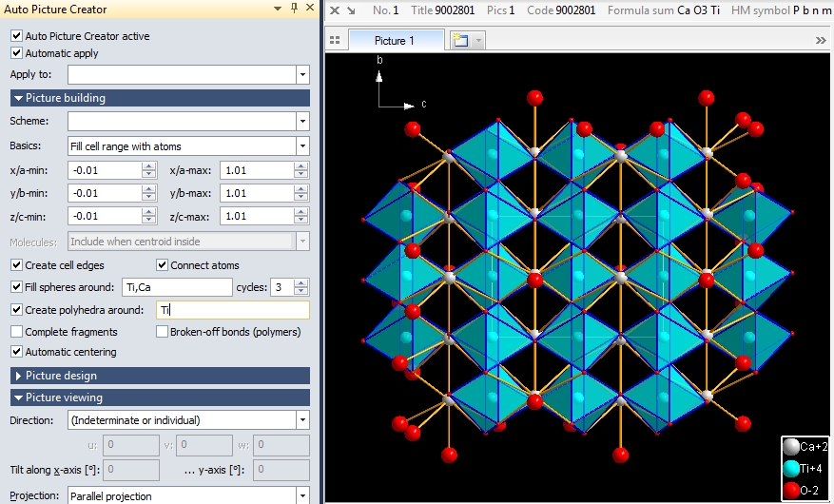The image size is (834, 504).
Task: Switch to the Picture 1 tab
Action: click(x=395, y=41)
